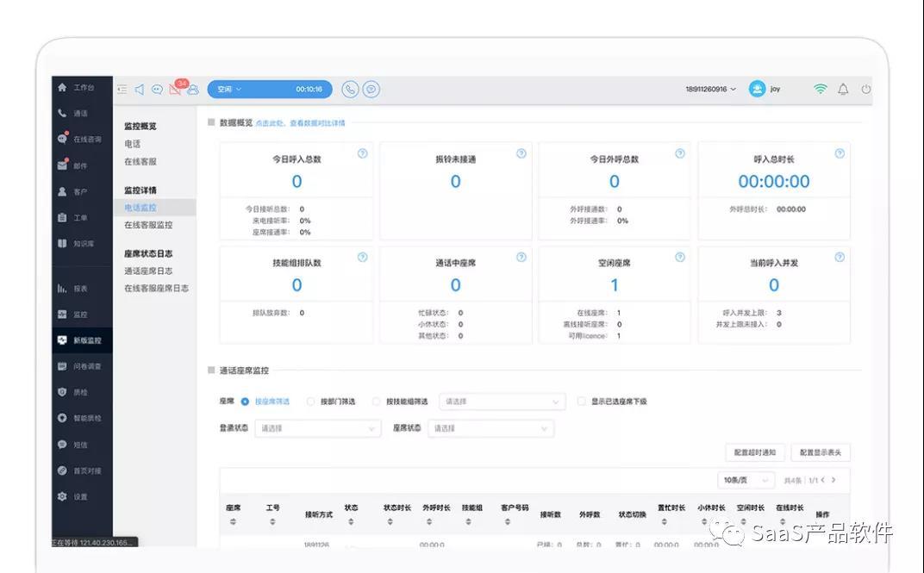
Task: Open the 邮件 mail icon in sidebar
Action: (62, 165)
